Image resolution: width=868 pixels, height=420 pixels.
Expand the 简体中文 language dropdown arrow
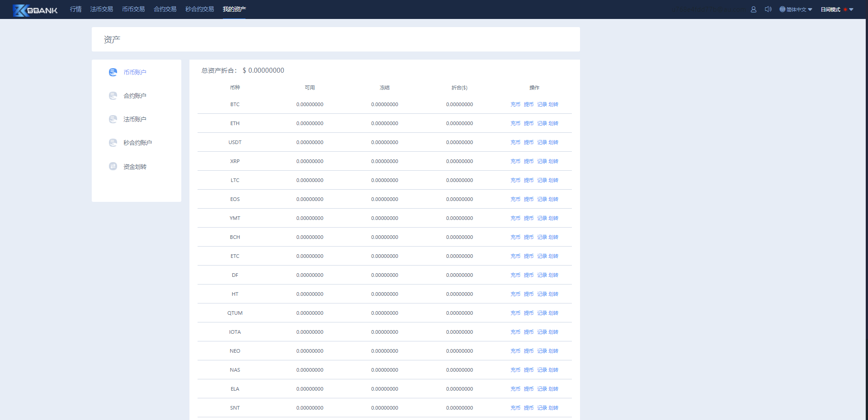point(810,9)
